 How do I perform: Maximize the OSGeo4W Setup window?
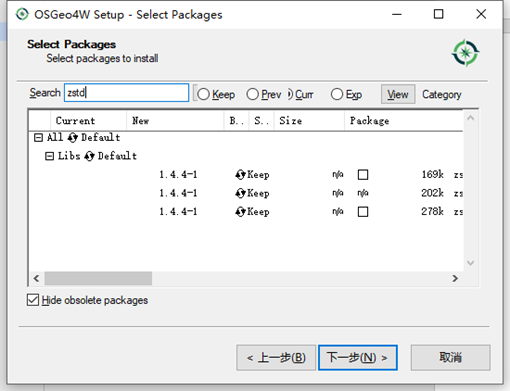438,14
